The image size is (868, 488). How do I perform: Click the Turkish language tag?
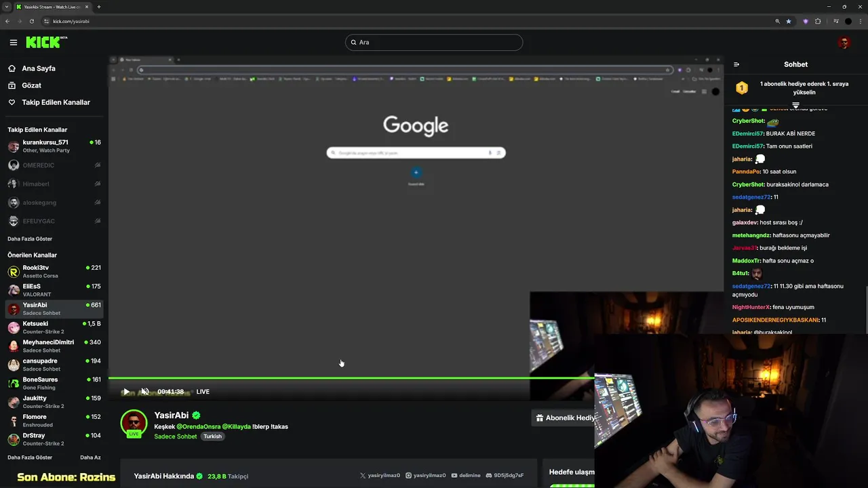coord(213,436)
